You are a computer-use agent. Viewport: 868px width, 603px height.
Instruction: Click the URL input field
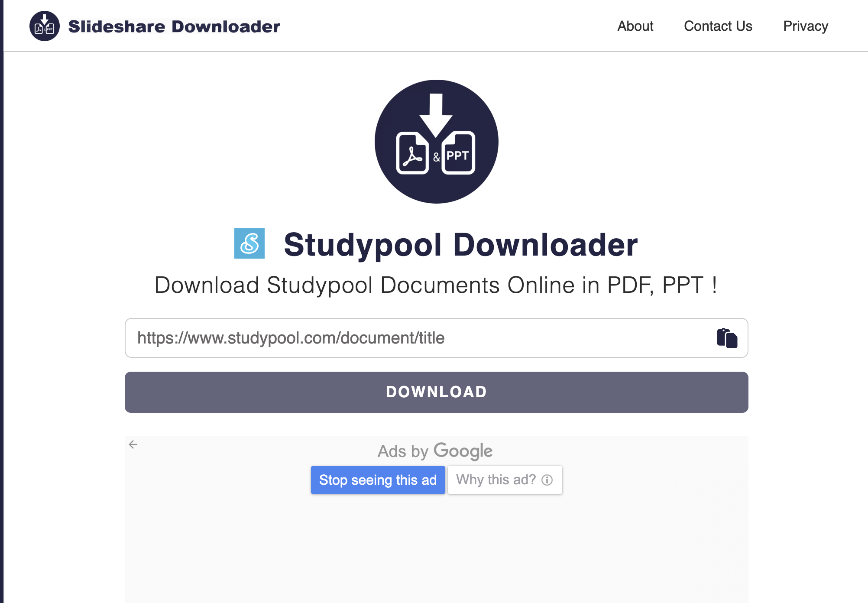tap(437, 338)
